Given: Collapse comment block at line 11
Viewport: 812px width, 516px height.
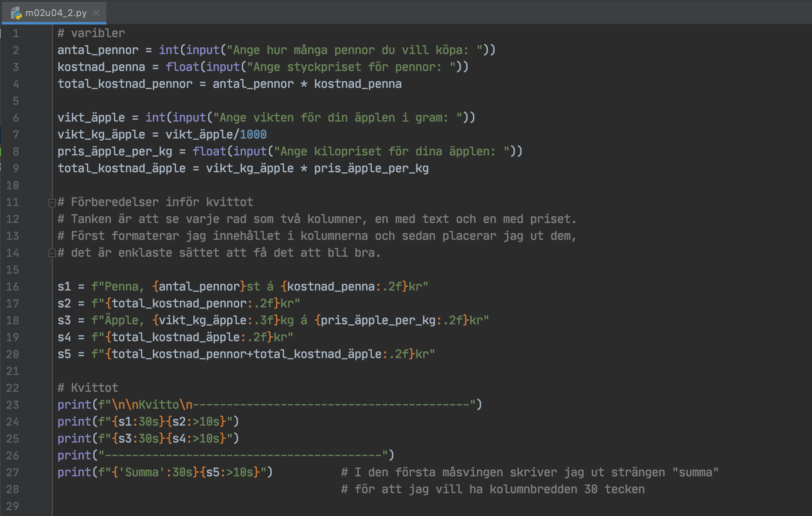Looking at the screenshot, I should pyautogui.click(x=52, y=203).
